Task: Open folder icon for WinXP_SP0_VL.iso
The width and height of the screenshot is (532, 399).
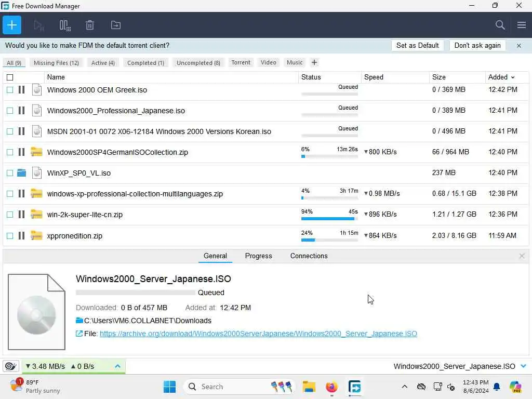Action: point(21,173)
